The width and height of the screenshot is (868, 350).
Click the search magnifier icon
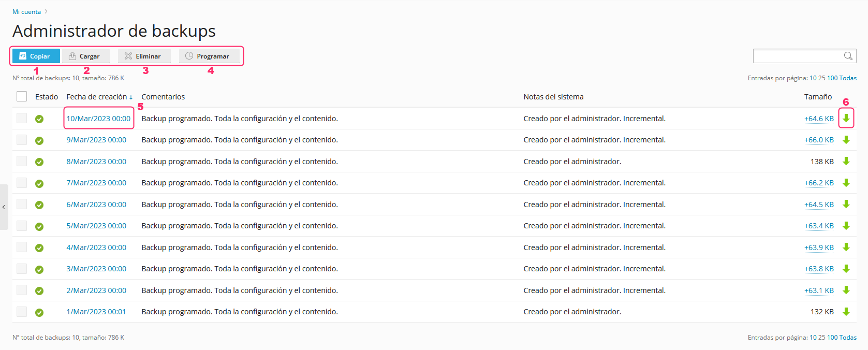coord(848,56)
